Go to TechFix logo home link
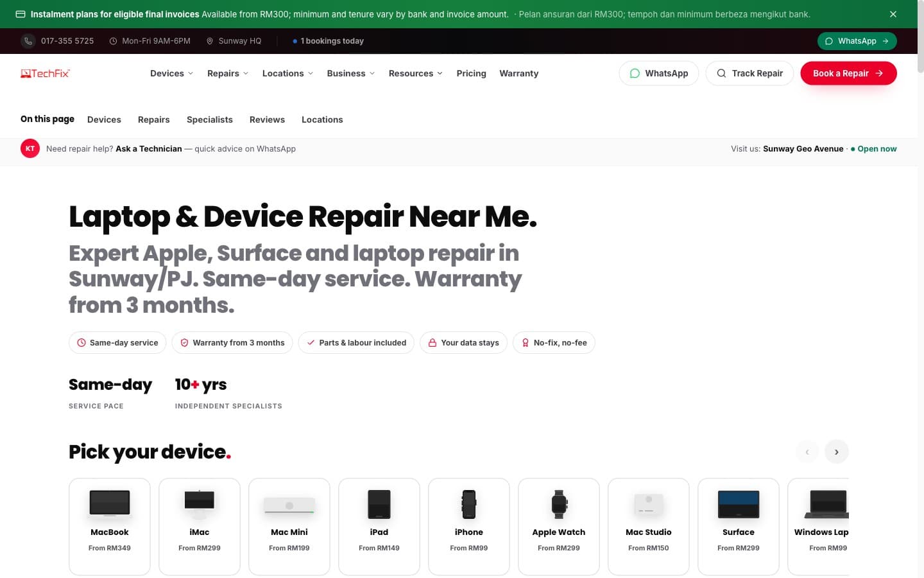The width and height of the screenshot is (924, 578). (x=45, y=73)
